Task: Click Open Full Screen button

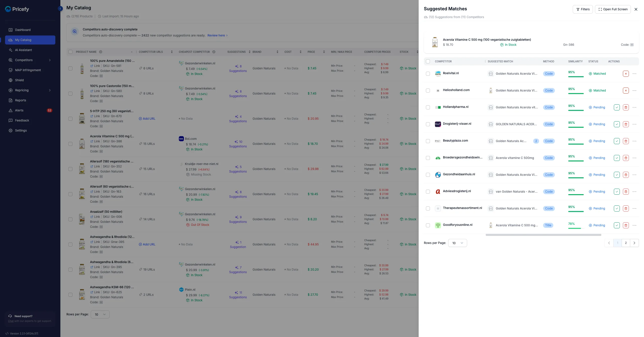Action: point(613,9)
